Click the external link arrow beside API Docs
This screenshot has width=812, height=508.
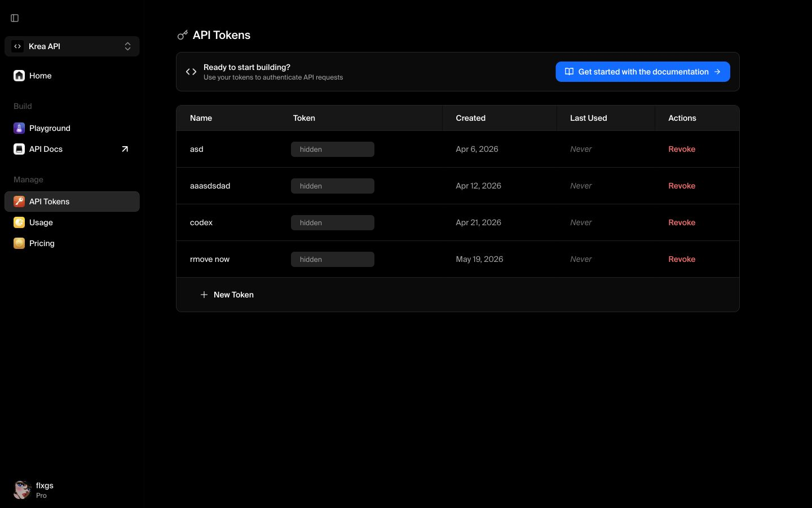click(125, 149)
